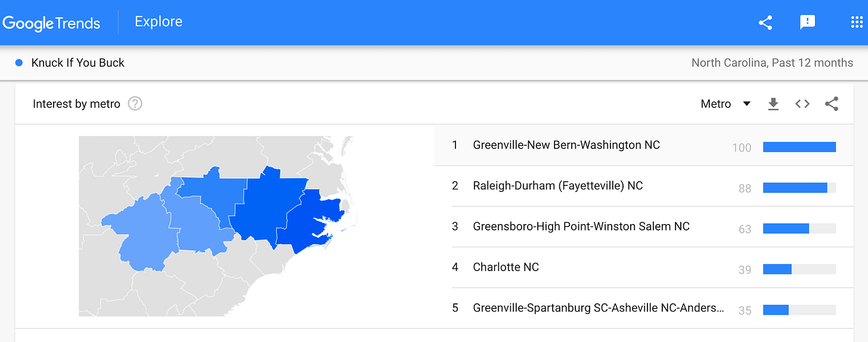Click the help icon next to Interest by metro
Image resolution: width=868 pixels, height=342 pixels.
(x=135, y=104)
